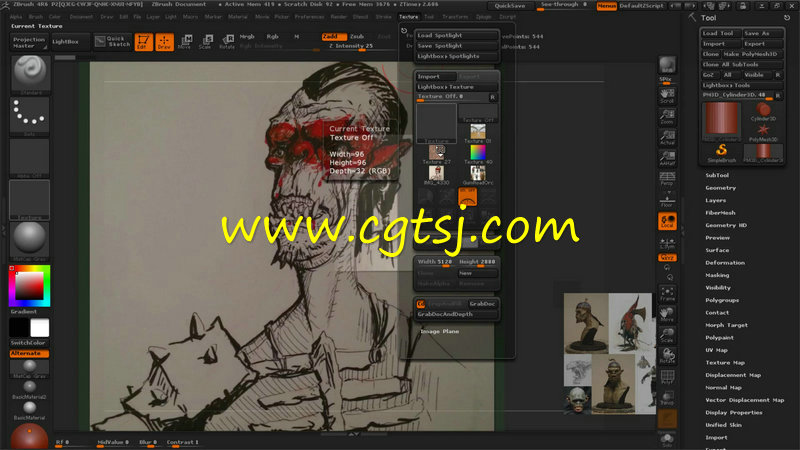The width and height of the screenshot is (800, 450).
Task: Adjust the Z Intensity slider
Action: (351, 46)
